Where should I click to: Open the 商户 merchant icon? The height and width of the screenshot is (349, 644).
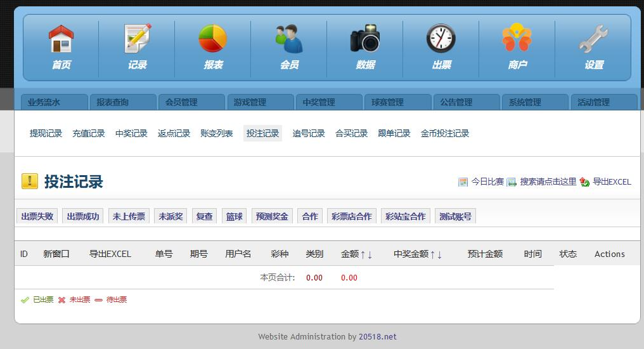click(517, 38)
